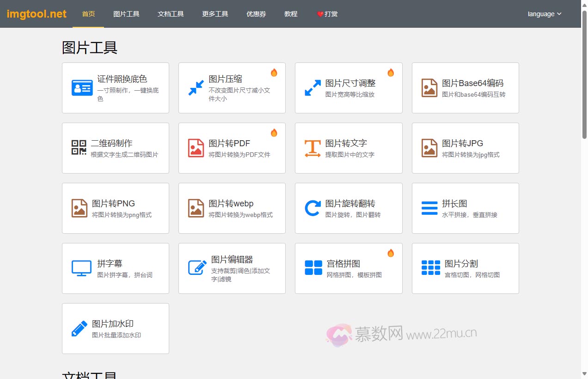This screenshot has width=588, height=379.
Task: Select the 图片加水印 pencil icon
Action: click(79, 328)
